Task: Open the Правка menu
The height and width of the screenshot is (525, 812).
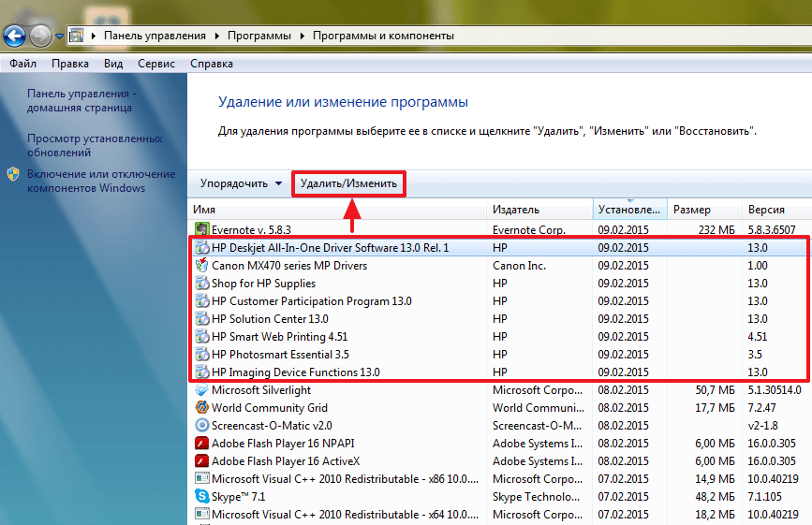Action: [70, 64]
